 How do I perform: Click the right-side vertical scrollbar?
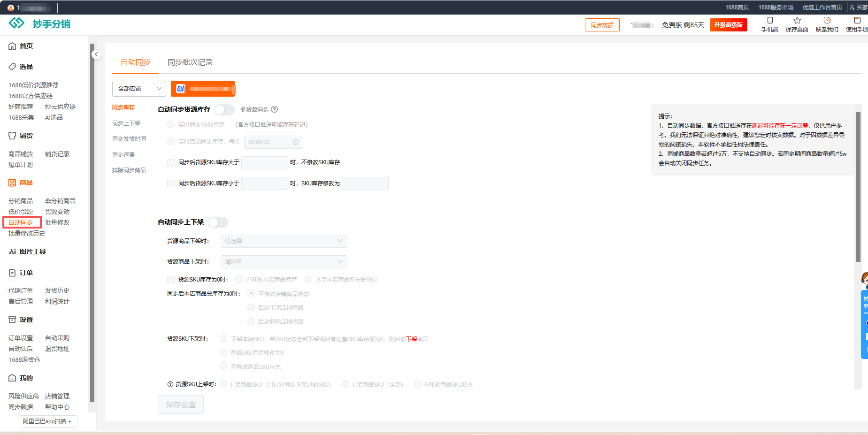pyautogui.click(x=858, y=188)
